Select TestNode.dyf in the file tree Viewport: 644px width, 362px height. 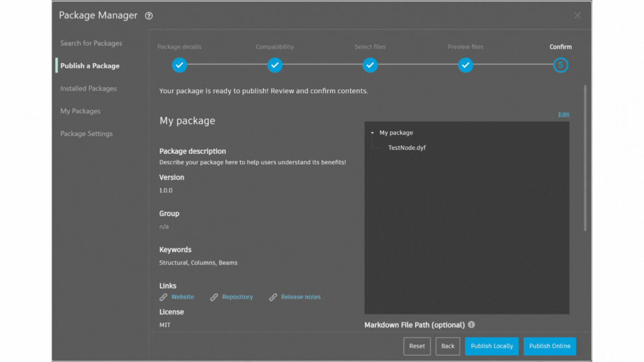(x=406, y=148)
